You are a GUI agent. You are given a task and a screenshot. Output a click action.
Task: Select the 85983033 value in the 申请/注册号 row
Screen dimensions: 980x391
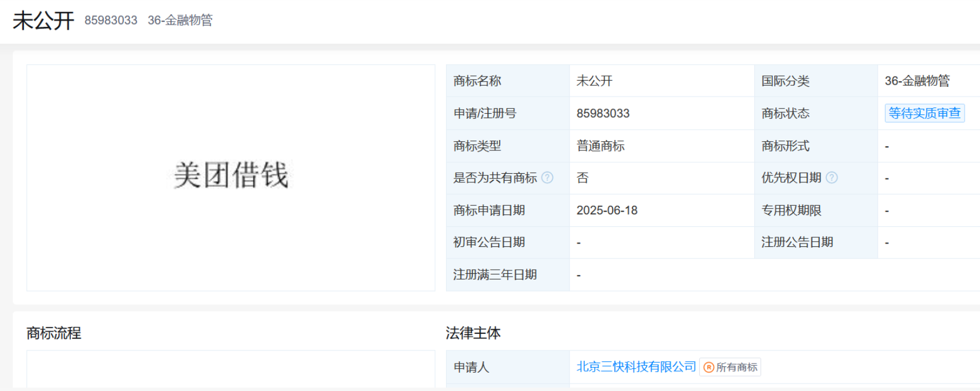point(603,113)
